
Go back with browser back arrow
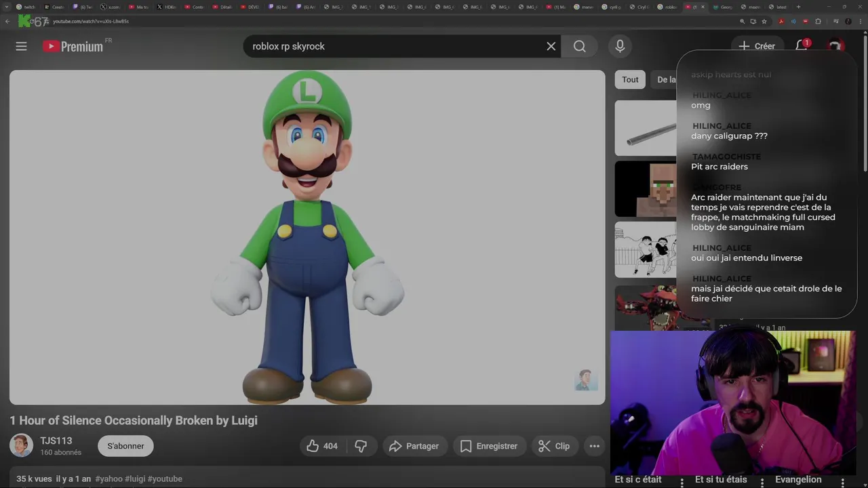tap(7, 21)
